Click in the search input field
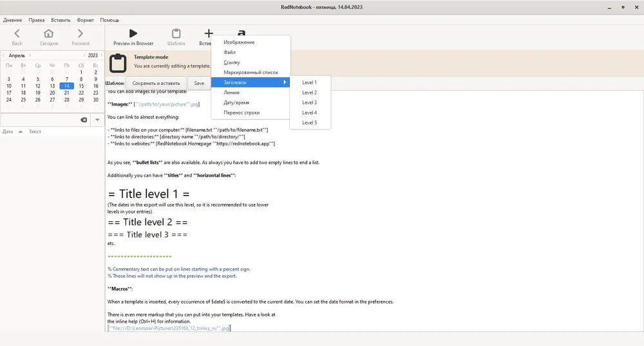 [x=40, y=120]
